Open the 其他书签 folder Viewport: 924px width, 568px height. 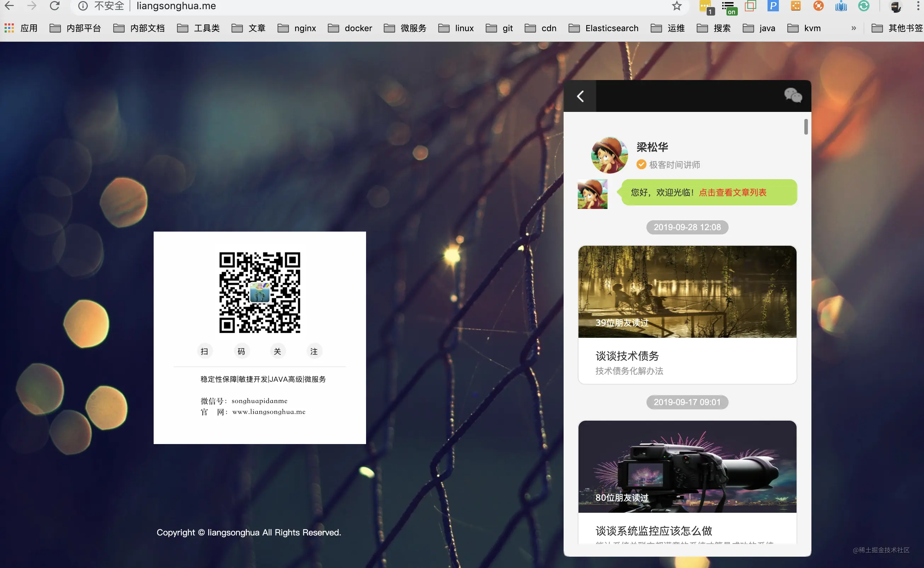[897, 28]
